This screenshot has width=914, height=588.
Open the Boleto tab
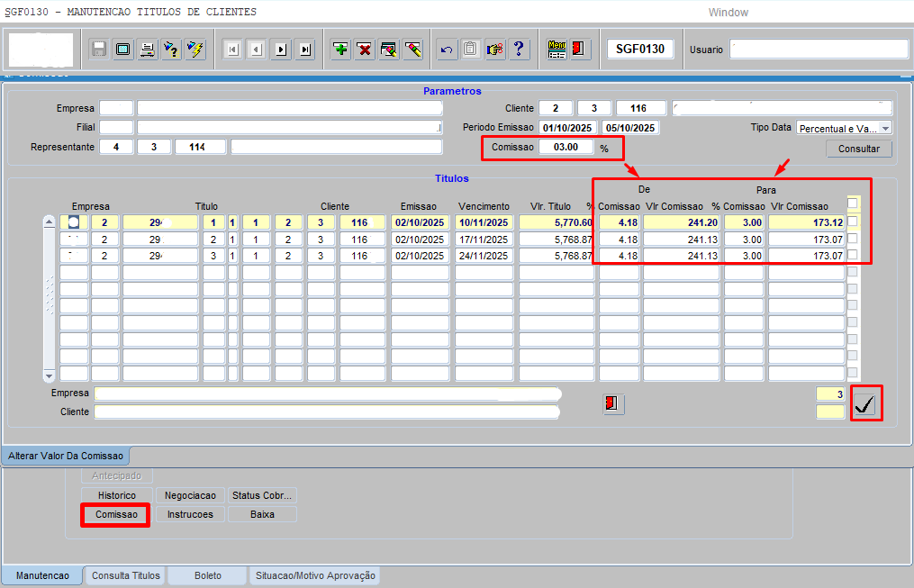pyautogui.click(x=208, y=575)
